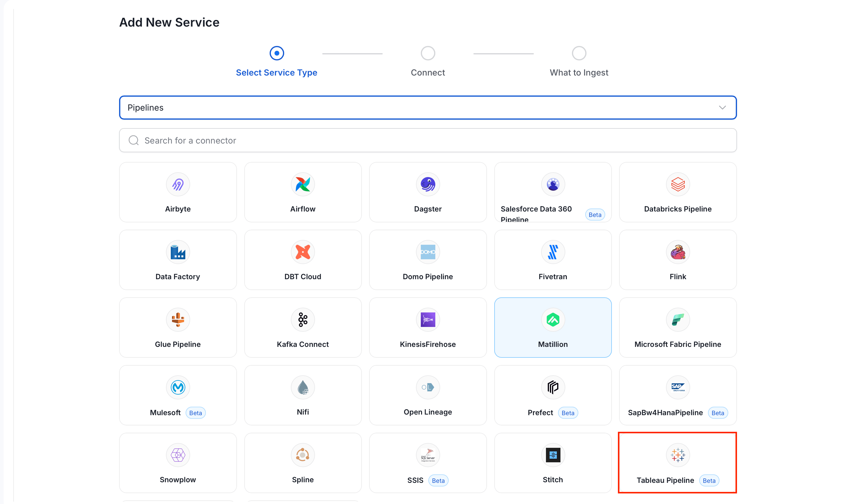Click the Select Service Type step circle

coord(277,53)
